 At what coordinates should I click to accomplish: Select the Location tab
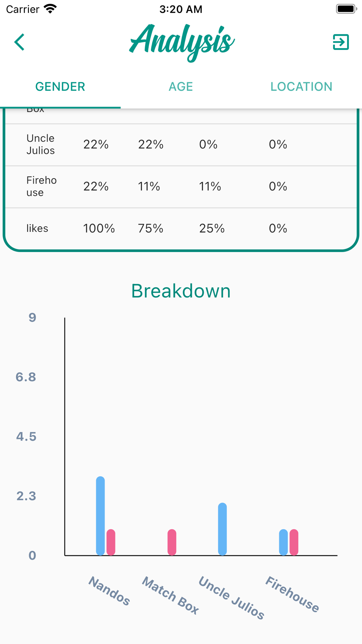click(301, 87)
